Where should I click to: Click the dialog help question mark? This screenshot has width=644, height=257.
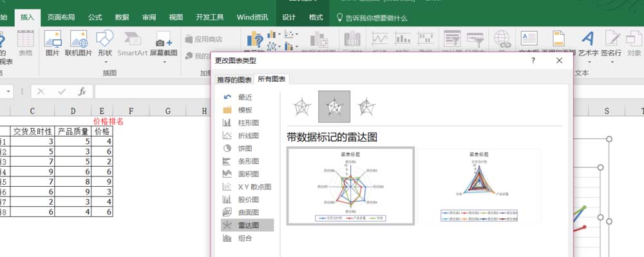pos(533,61)
